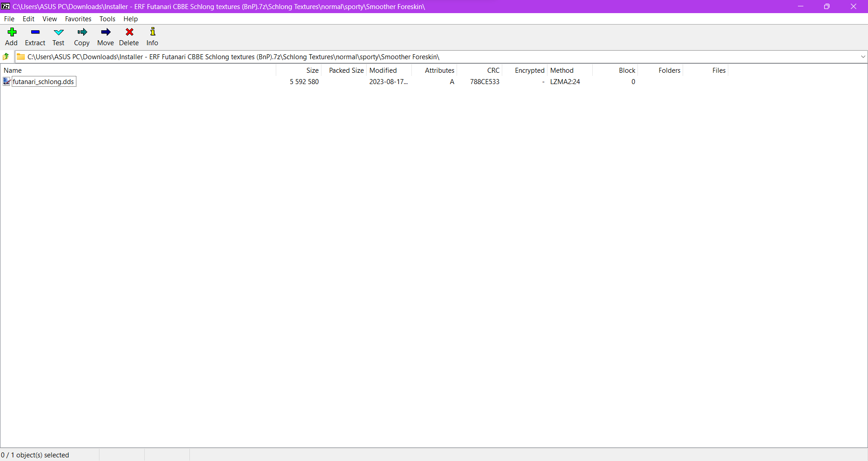Click into the address path field

441,56
